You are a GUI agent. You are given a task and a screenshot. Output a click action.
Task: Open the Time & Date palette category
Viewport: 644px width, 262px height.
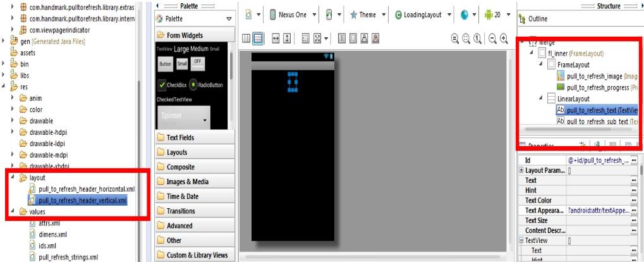point(195,196)
